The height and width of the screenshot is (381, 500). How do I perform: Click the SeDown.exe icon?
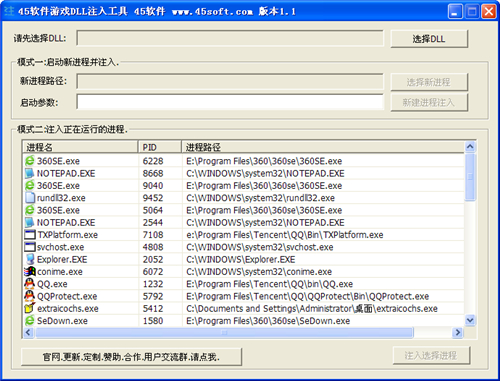[x=29, y=321]
